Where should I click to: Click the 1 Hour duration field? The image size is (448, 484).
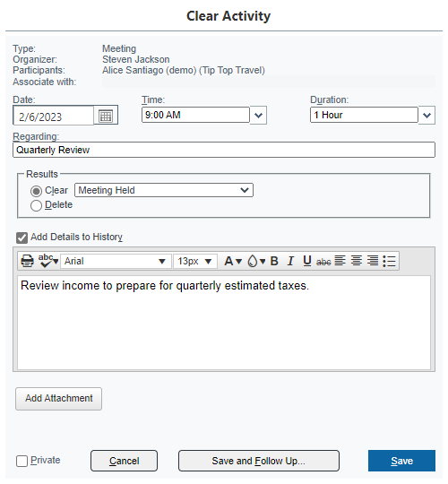click(364, 115)
